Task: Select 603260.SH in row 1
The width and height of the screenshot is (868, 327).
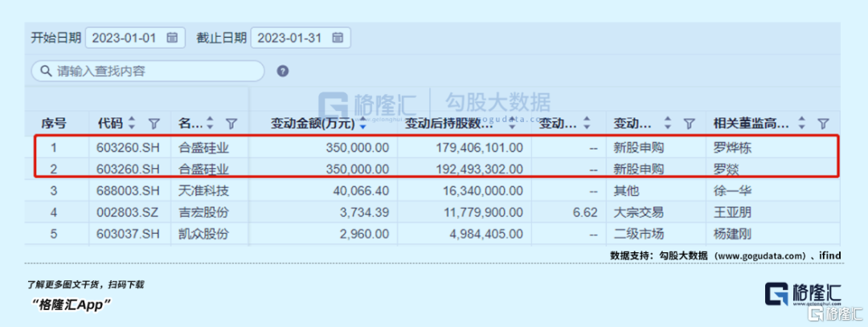Action: [x=129, y=148]
